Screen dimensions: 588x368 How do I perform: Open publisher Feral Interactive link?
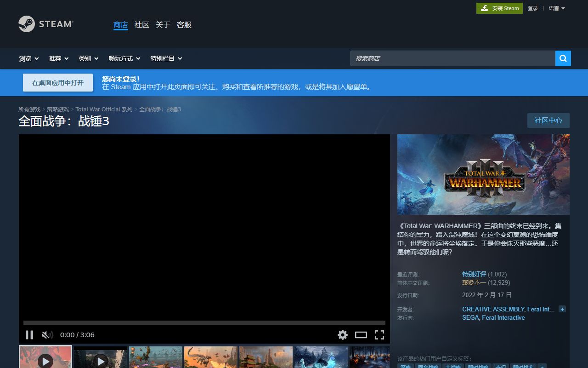tap(503, 317)
